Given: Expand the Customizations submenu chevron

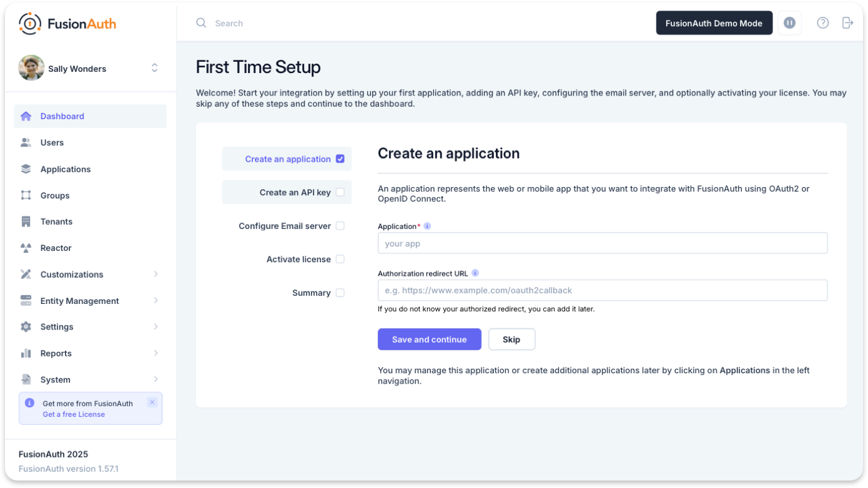Looking at the screenshot, I should pos(155,274).
